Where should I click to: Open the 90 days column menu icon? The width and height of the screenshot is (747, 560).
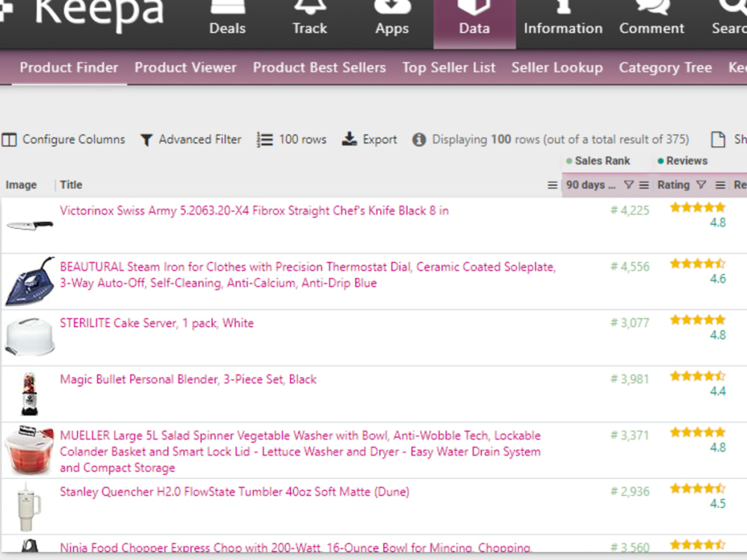pyautogui.click(x=644, y=185)
